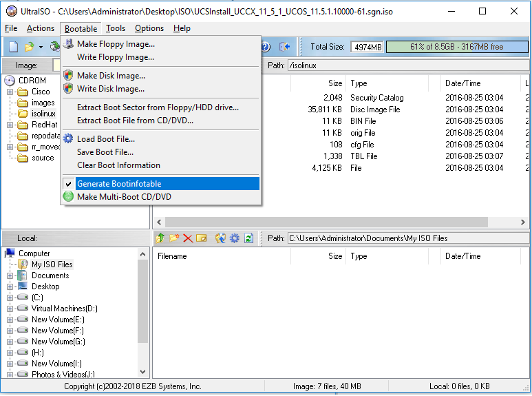Click horizontal scrollbar right arrow in image list
Viewport: 532px width, 396px height.
(523, 222)
